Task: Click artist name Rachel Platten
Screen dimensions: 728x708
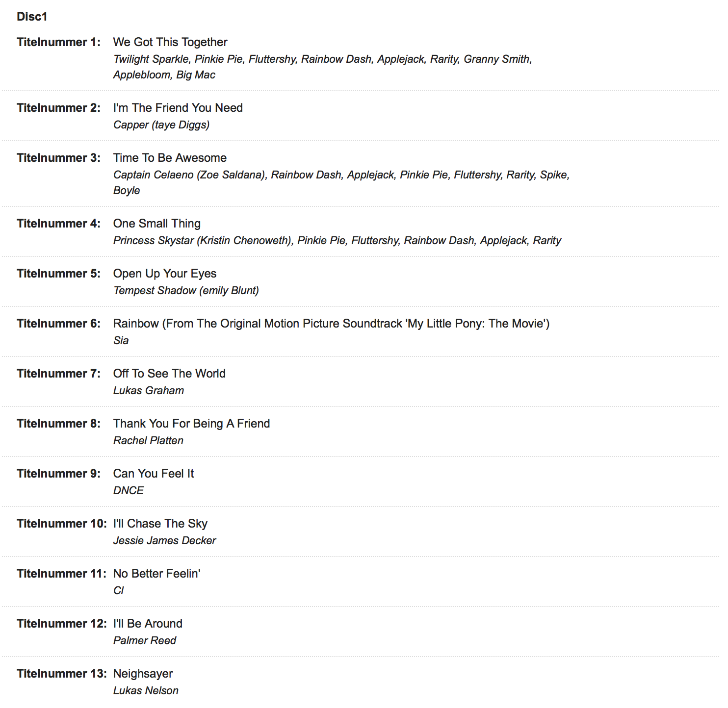Action: [x=148, y=441]
